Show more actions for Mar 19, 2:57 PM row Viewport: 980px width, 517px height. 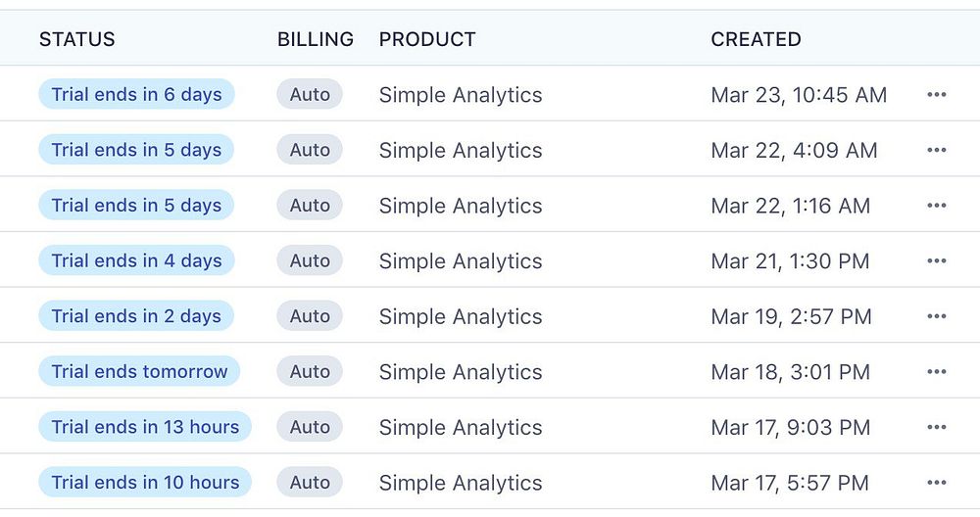(936, 316)
